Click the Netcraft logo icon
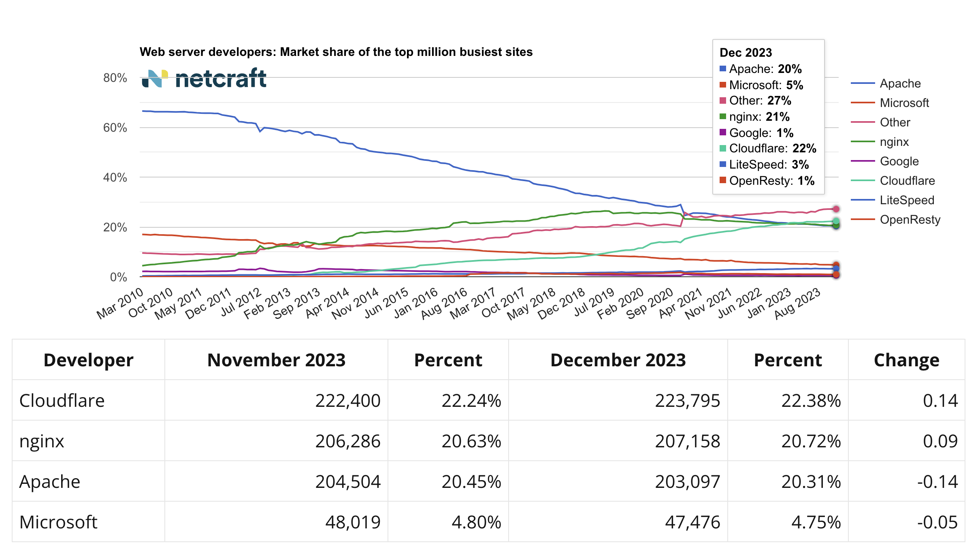 tap(155, 78)
